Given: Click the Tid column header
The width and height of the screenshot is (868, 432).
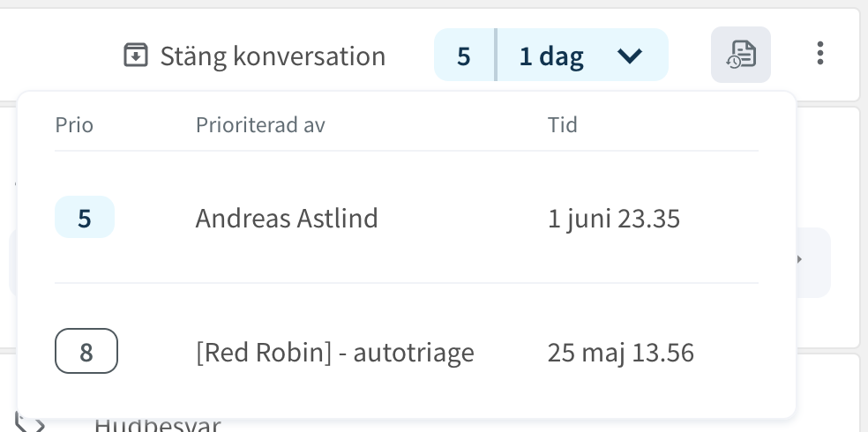Looking at the screenshot, I should pos(563,124).
